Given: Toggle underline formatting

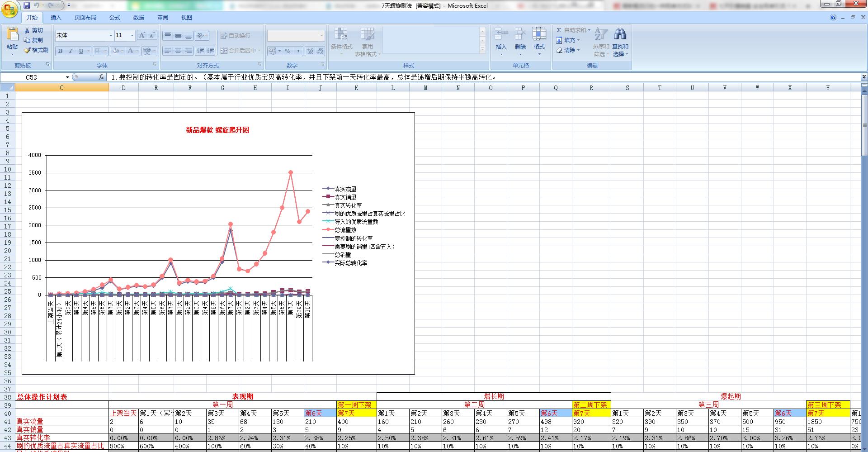Looking at the screenshot, I should (81, 51).
